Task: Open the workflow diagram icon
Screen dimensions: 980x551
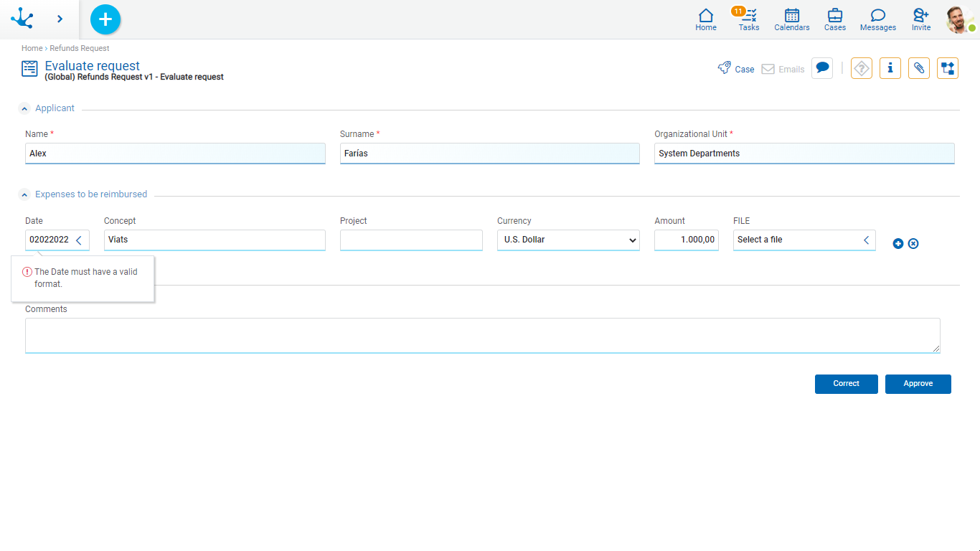Action: coord(947,68)
